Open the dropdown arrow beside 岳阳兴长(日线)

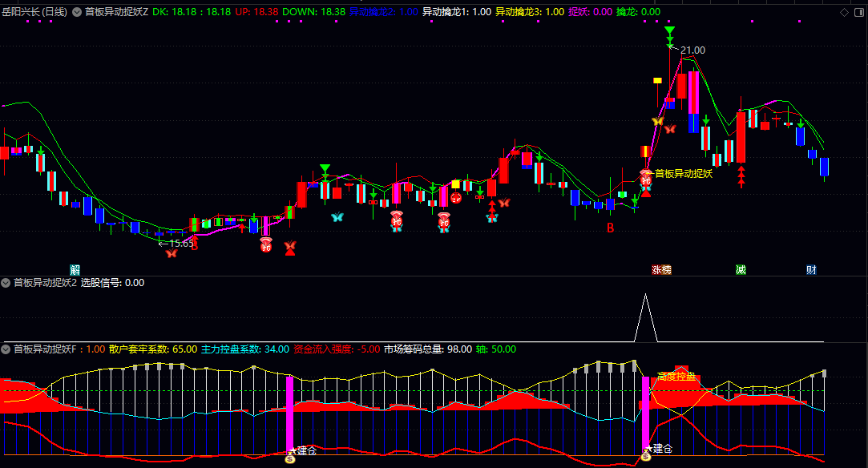(77, 11)
